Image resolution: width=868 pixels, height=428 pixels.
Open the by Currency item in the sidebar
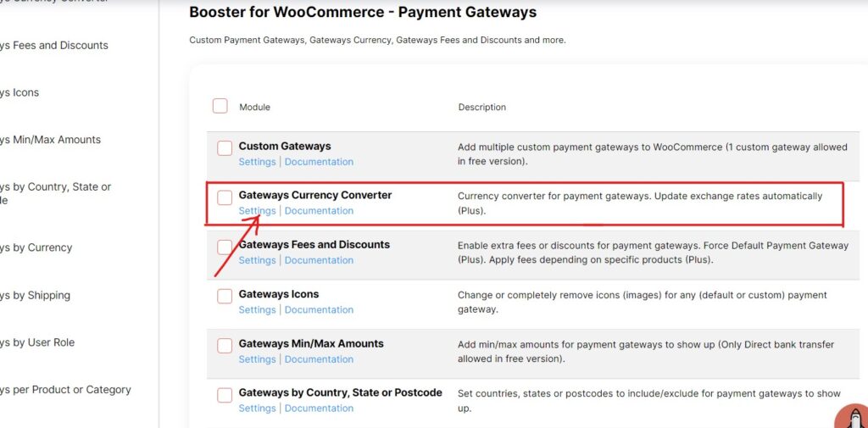(36, 247)
